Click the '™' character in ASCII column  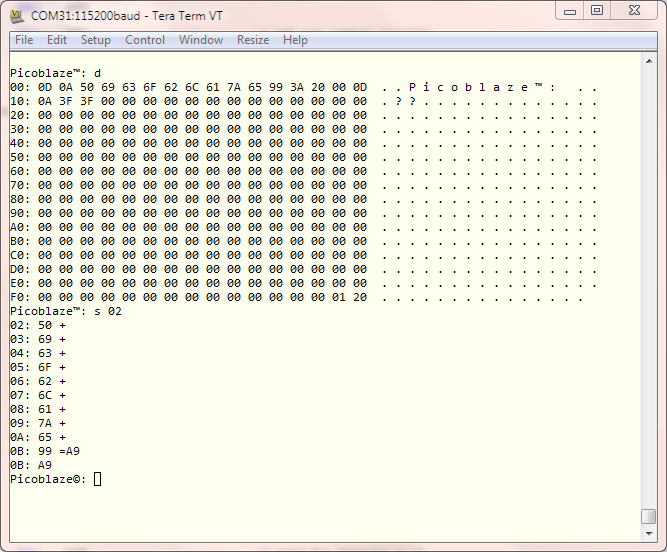click(x=539, y=87)
